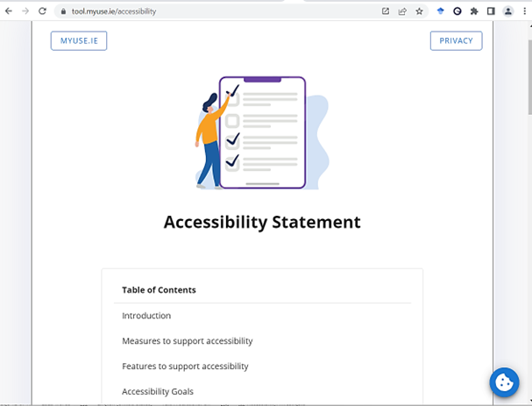This screenshot has width=532, height=406.
Task: Reload the current page
Action: (x=42, y=11)
